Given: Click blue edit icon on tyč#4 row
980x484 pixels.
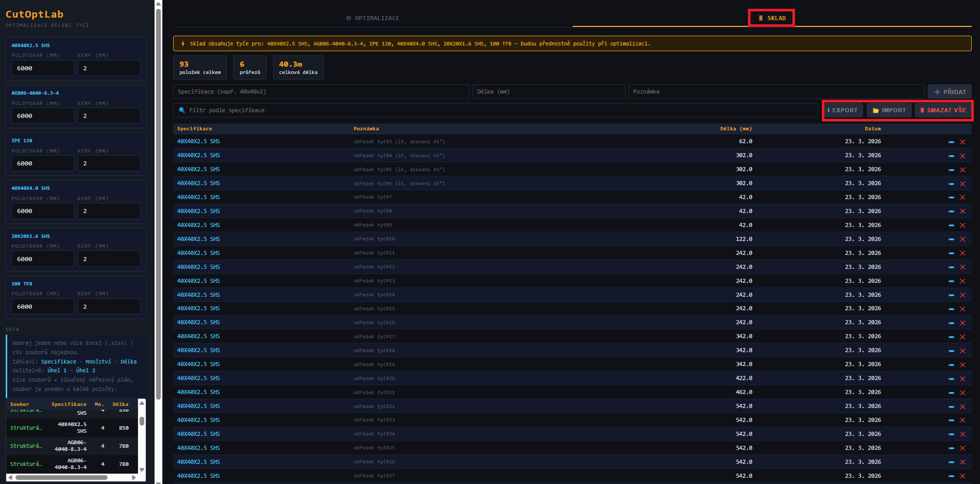Looking at the screenshot, I should point(951,156).
